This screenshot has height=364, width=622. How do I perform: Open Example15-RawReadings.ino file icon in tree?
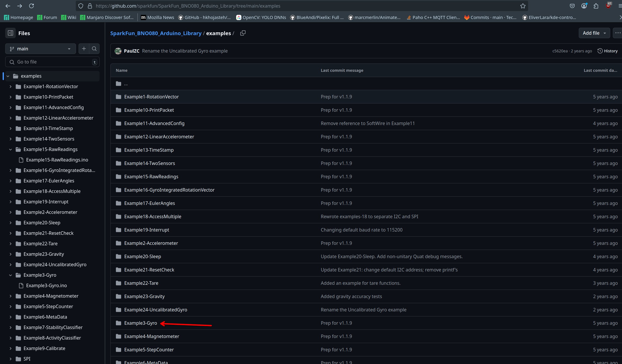[x=21, y=160]
